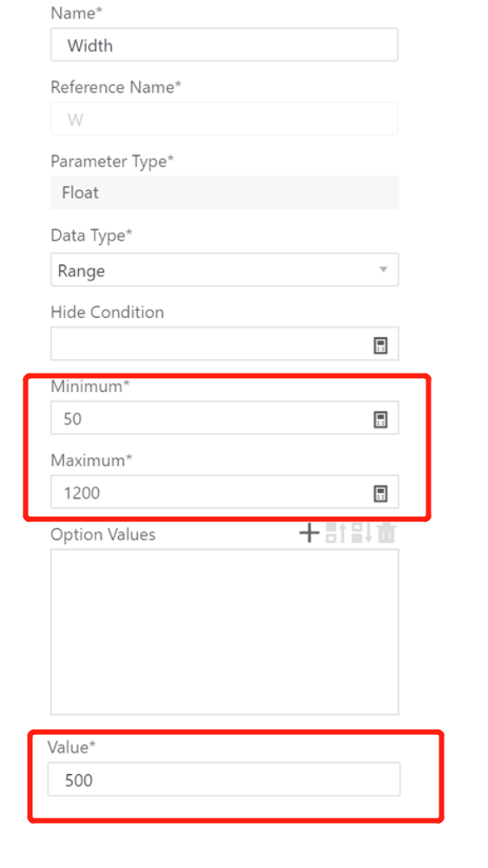This screenshot has width=488, height=868.
Task: Delete selected option value with trash icon
Action: [x=386, y=533]
